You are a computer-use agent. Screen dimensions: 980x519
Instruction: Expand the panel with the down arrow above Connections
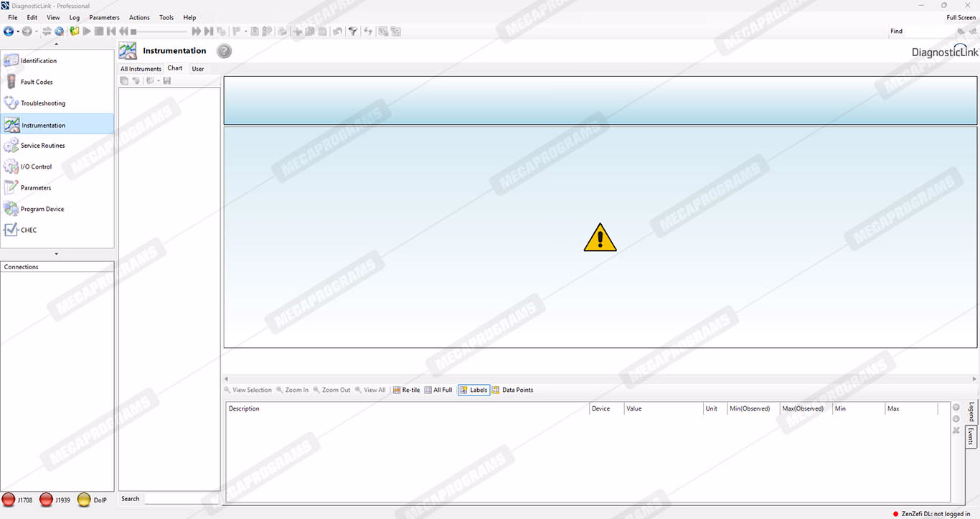pyautogui.click(x=57, y=254)
